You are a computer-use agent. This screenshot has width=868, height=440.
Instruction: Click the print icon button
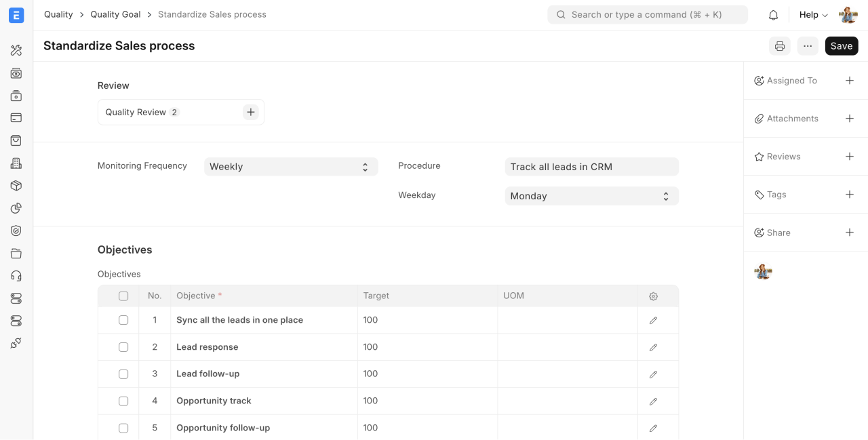click(780, 46)
